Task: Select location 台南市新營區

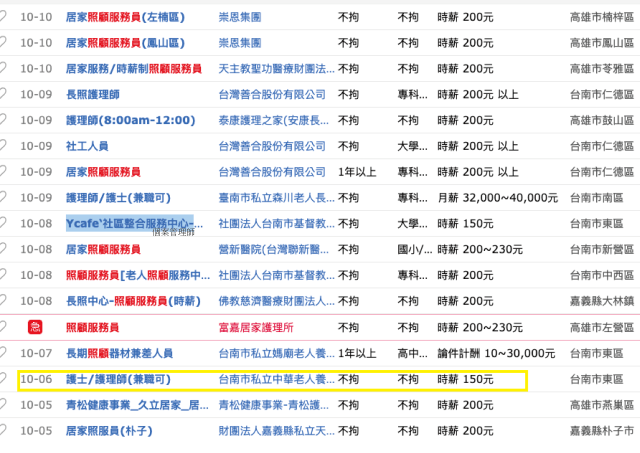Action: pyautogui.click(x=602, y=249)
